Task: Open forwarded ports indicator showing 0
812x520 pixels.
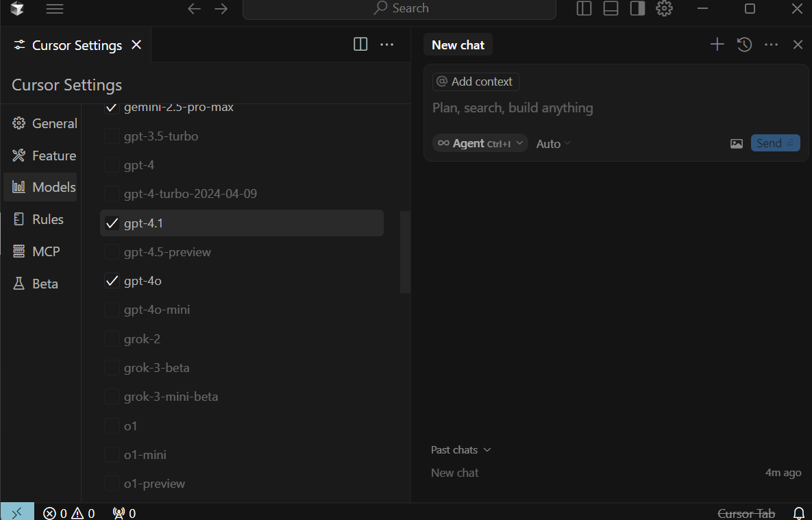Action: (124, 513)
